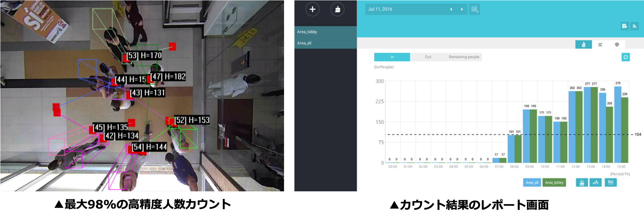Image resolution: width=644 pixels, height=220 pixels.
Task: Click the RSS feed icon
Action: [634, 26]
